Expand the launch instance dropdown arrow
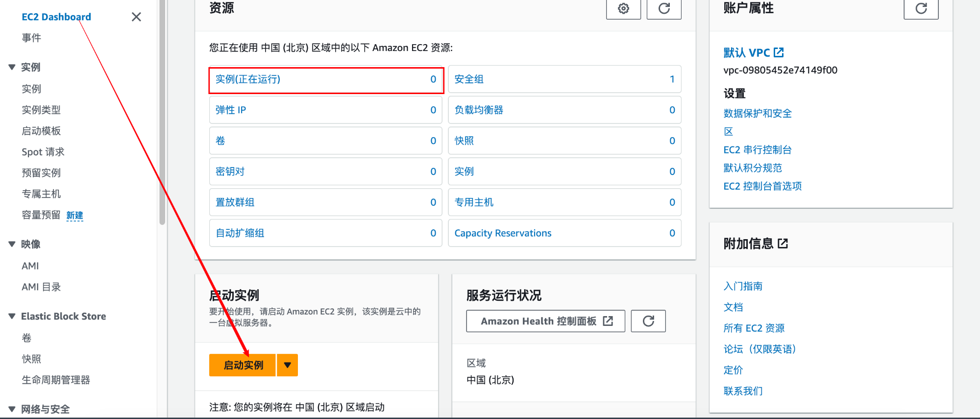Viewport: 980px width, 419px height. point(288,365)
